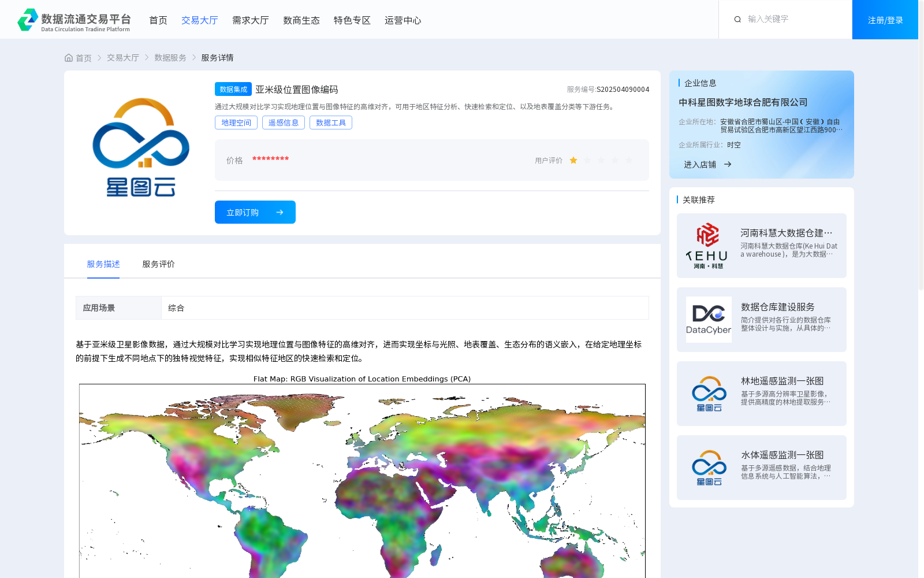Click service number S202504090004

623,90
